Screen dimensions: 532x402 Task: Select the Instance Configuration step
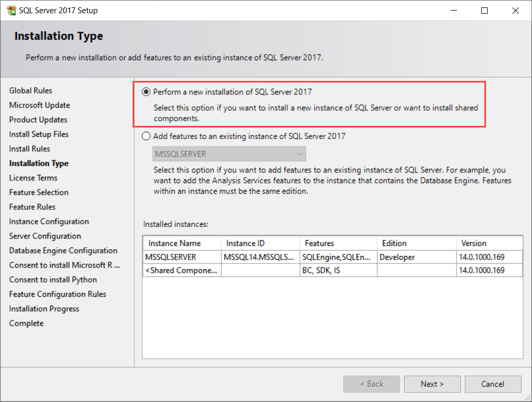coord(49,221)
